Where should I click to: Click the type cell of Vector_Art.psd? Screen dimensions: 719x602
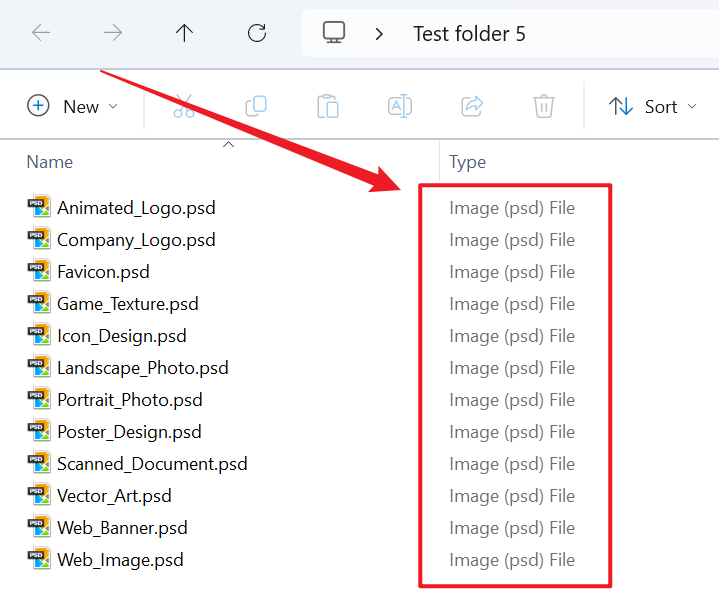tap(512, 496)
